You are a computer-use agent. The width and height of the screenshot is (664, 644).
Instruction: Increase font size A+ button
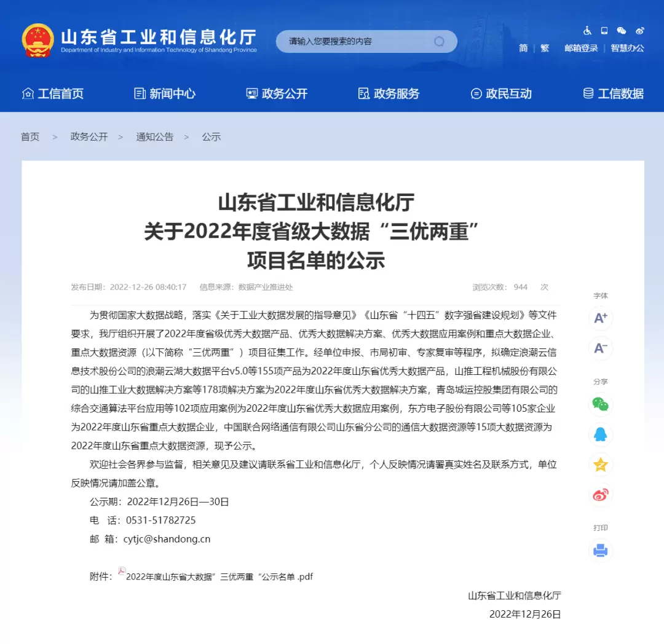tap(601, 318)
